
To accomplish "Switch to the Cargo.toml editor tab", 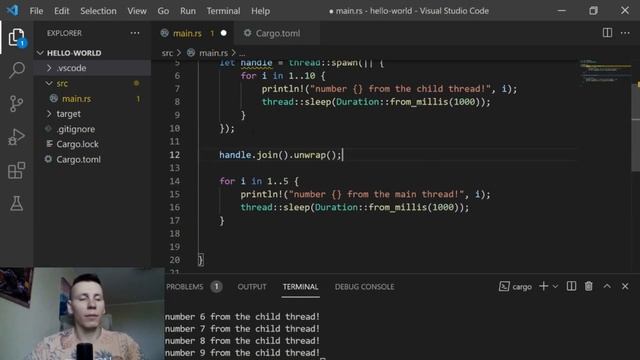I will pos(278,33).
